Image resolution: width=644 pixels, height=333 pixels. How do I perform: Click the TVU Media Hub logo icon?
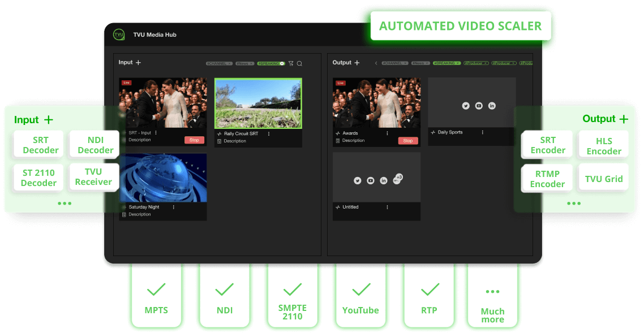tap(119, 34)
